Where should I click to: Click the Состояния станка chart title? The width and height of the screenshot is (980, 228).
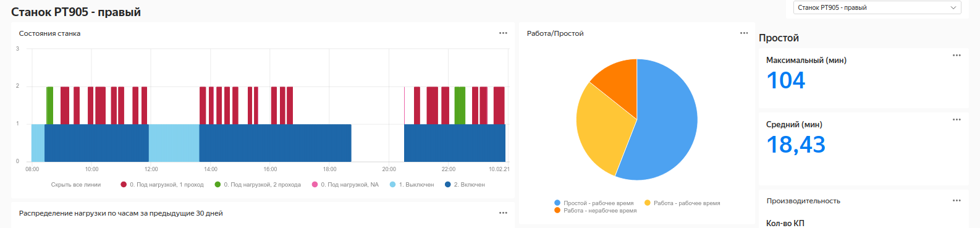tap(49, 33)
